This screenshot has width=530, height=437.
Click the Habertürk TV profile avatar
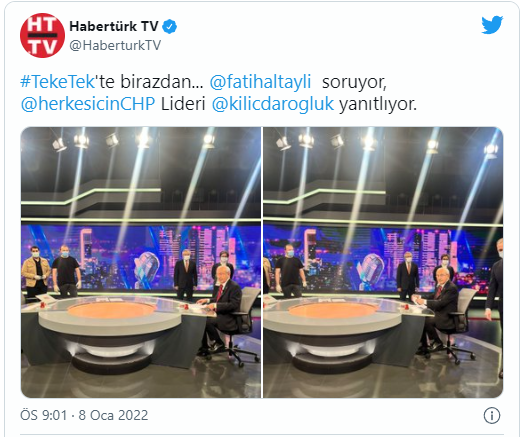(42, 35)
